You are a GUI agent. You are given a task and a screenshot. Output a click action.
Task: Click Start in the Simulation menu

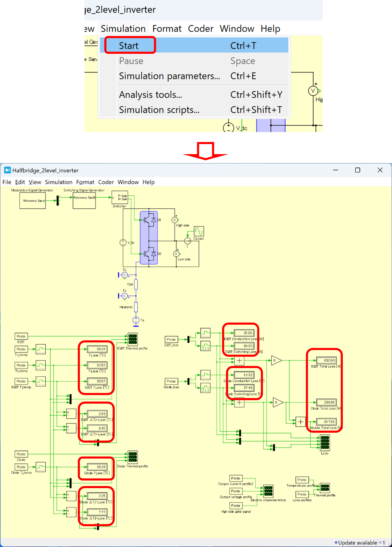tap(129, 45)
